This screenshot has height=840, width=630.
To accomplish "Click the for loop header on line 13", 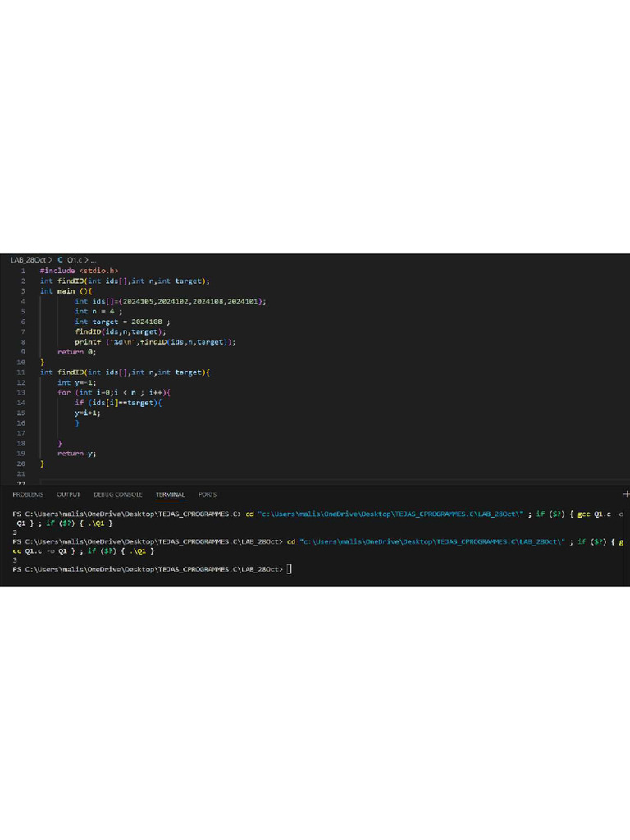I will 114,392.
